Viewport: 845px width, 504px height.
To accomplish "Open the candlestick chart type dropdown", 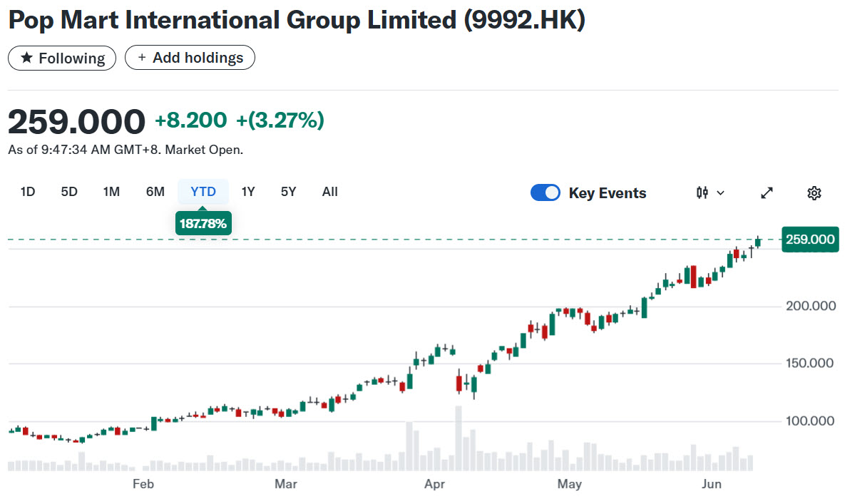I will (x=710, y=192).
